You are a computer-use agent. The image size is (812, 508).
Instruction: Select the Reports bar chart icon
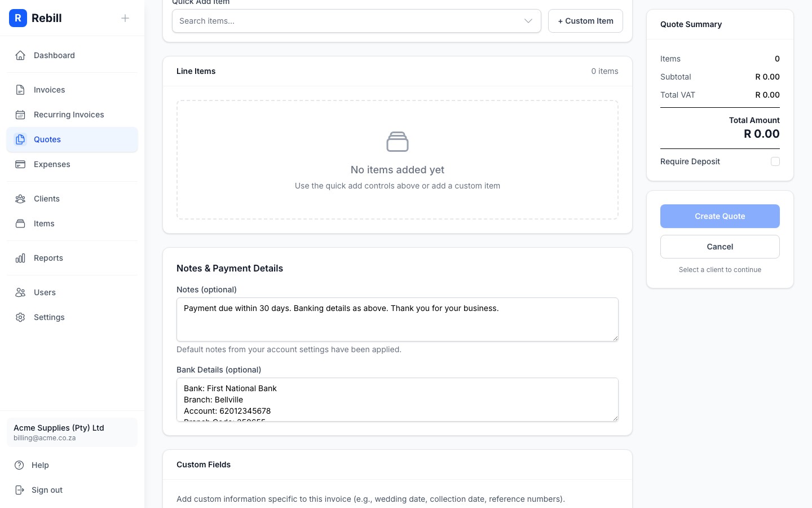(20, 258)
